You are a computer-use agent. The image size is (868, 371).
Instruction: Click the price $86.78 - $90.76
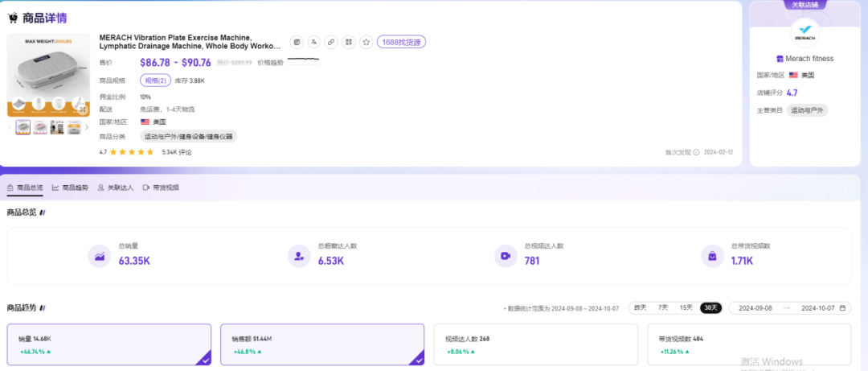175,63
